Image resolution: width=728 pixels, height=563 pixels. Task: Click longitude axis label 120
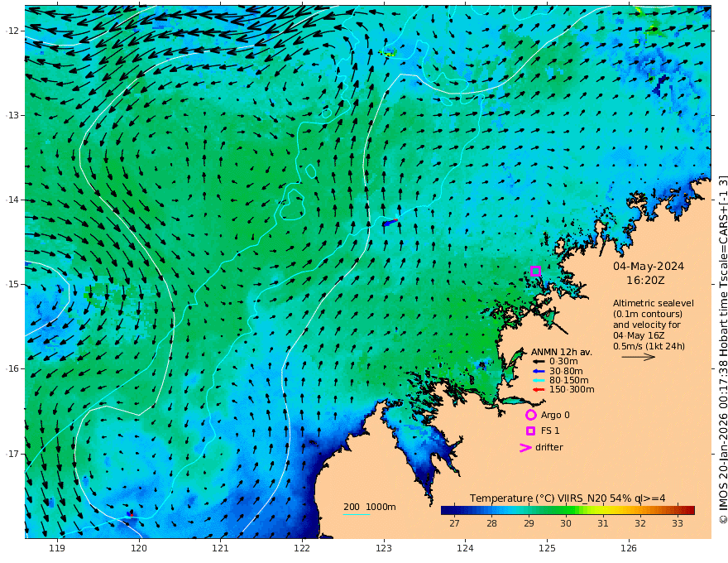tap(139, 549)
